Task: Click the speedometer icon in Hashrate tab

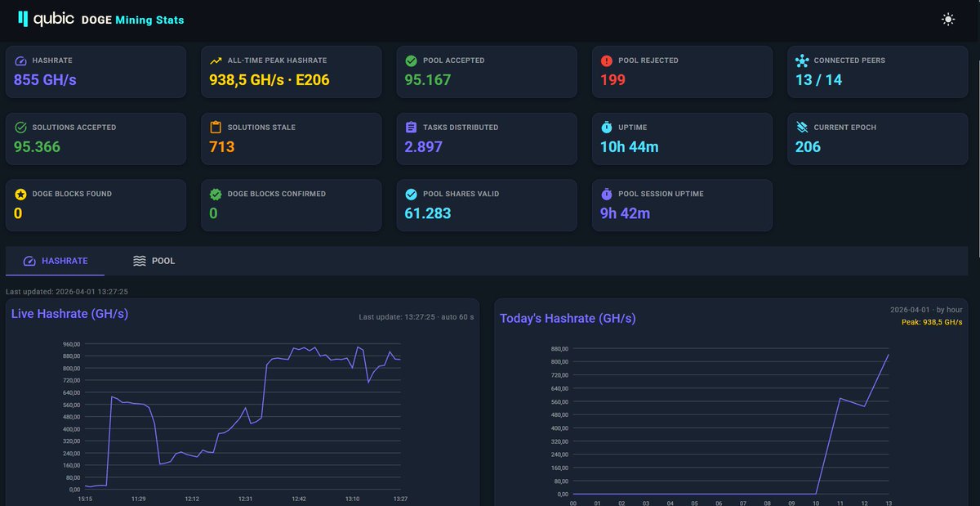Action: (x=29, y=261)
